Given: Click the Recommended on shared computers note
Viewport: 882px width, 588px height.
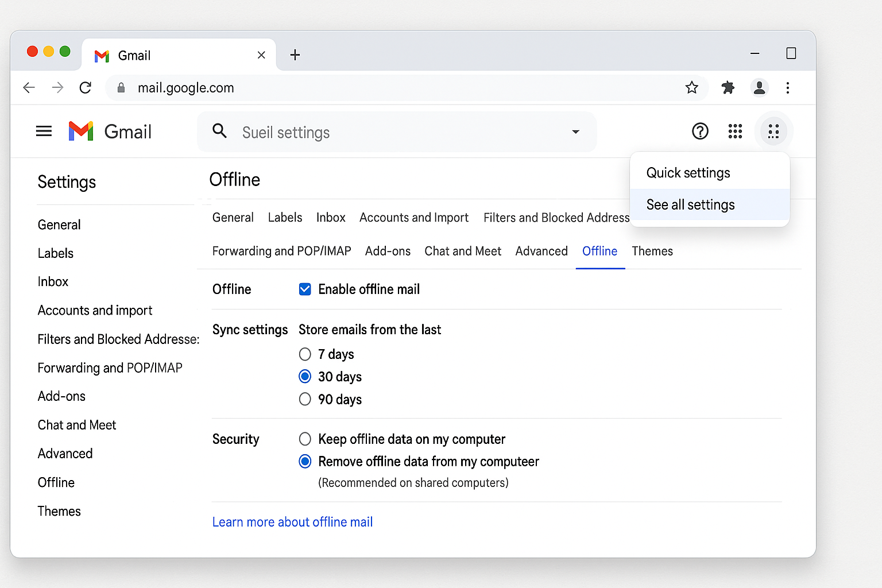Looking at the screenshot, I should click(x=413, y=482).
